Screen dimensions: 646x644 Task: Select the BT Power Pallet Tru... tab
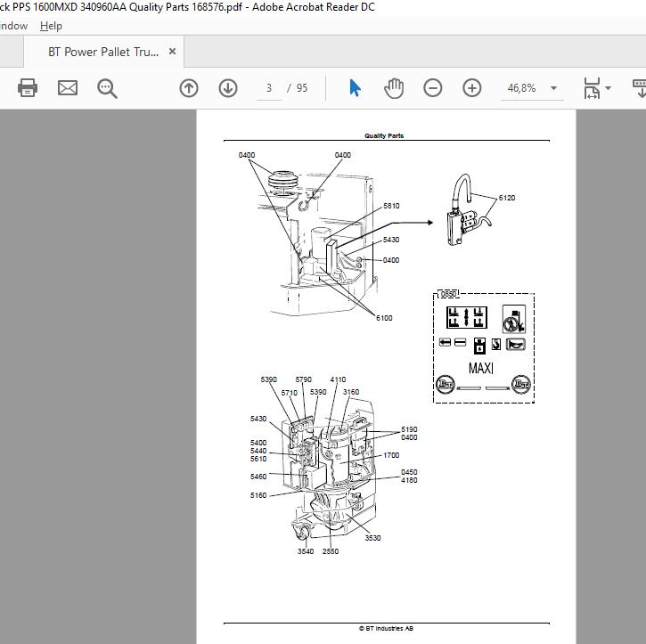point(103,52)
